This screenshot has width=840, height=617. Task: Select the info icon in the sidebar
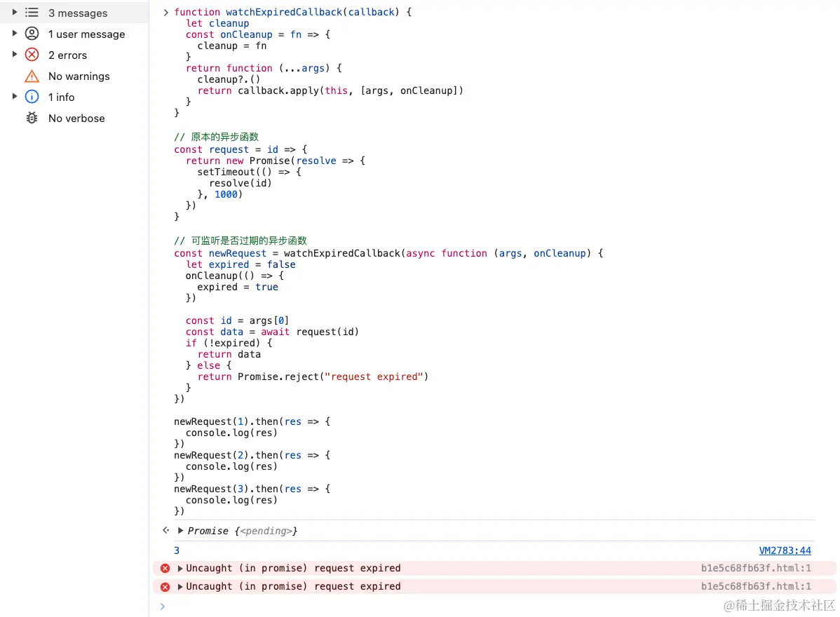pyautogui.click(x=32, y=97)
